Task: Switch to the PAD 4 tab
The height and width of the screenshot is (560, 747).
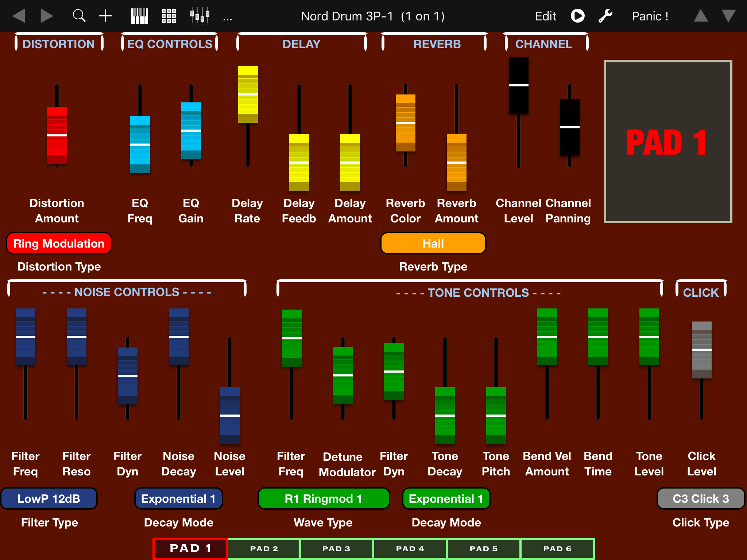Action: pos(410,549)
